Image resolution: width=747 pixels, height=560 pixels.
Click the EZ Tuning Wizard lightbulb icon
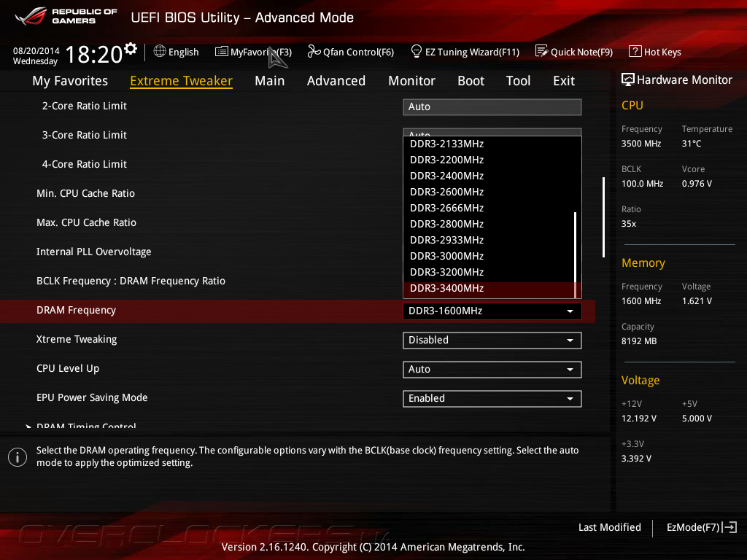click(x=417, y=51)
